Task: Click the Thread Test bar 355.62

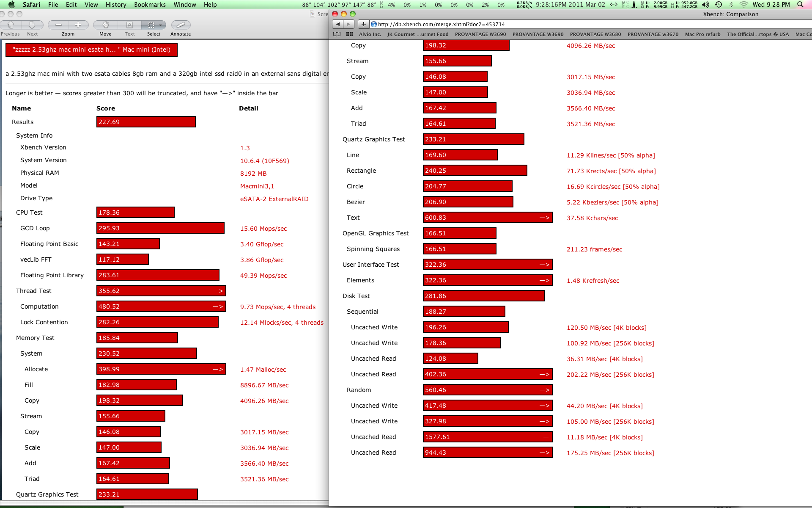Action: coord(161,291)
